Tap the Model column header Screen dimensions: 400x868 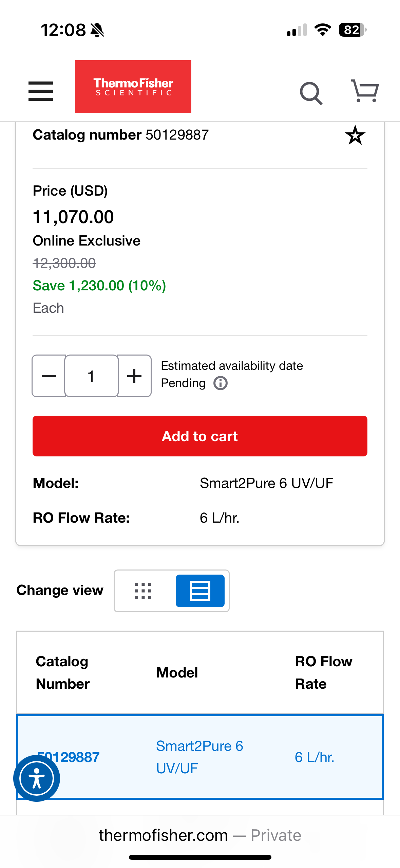[177, 673]
